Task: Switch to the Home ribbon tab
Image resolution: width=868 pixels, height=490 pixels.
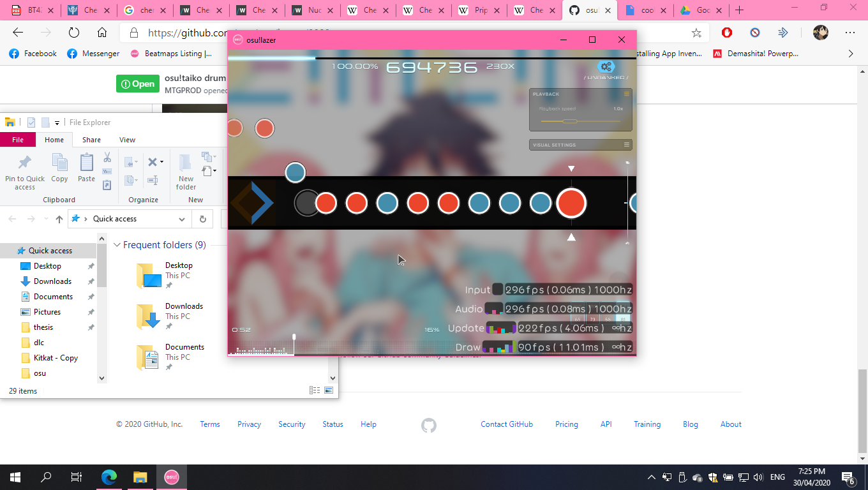Action: coord(54,140)
